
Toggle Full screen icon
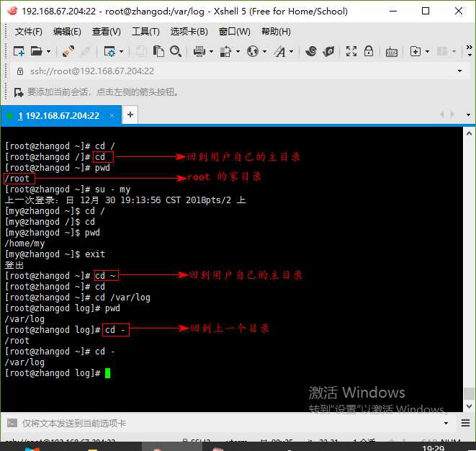click(351, 52)
